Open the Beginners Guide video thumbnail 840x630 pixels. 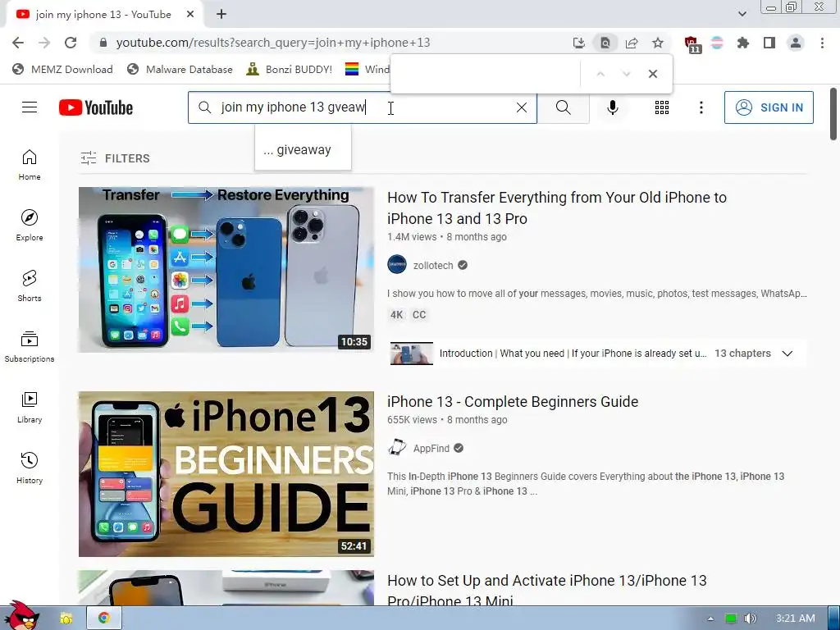point(226,474)
